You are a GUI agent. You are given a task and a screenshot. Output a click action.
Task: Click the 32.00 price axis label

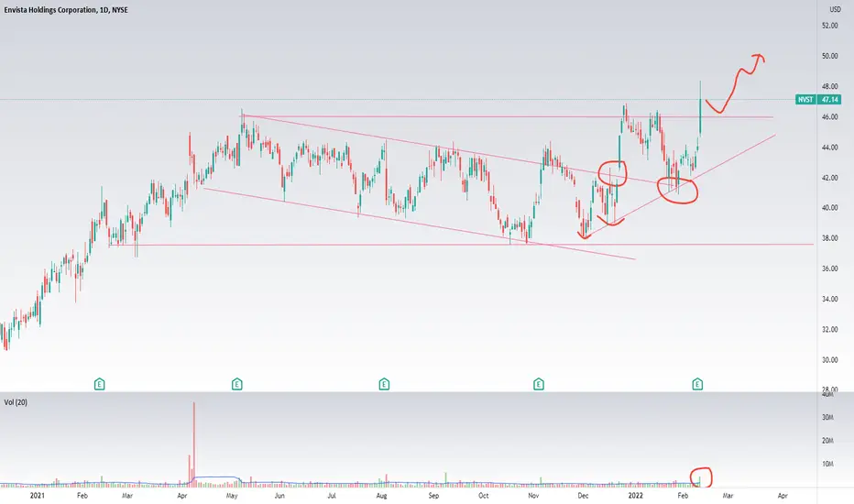click(830, 330)
